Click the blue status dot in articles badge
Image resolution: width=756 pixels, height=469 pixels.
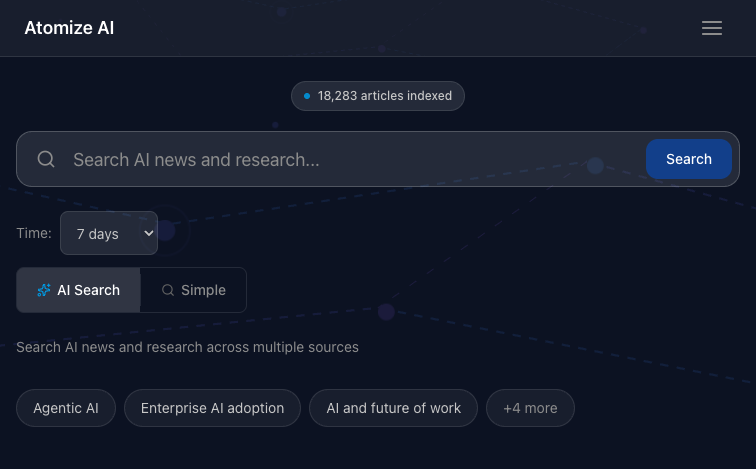(307, 96)
